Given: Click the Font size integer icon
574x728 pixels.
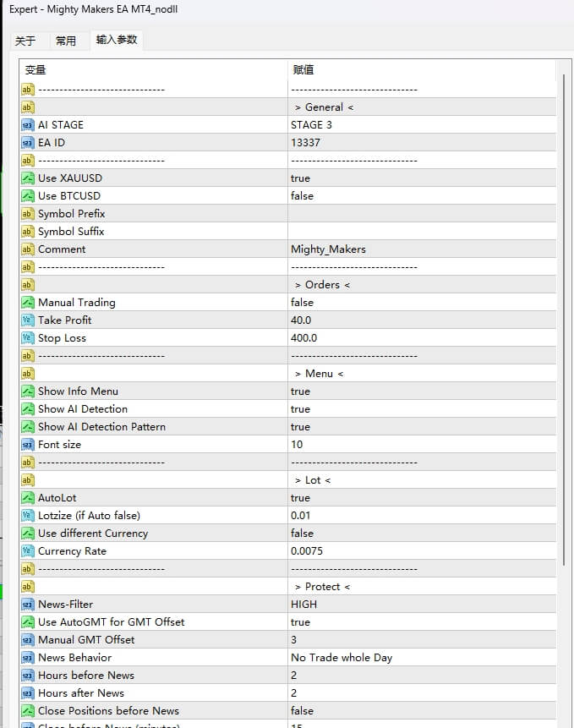Looking at the screenshot, I should click(28, 445).
